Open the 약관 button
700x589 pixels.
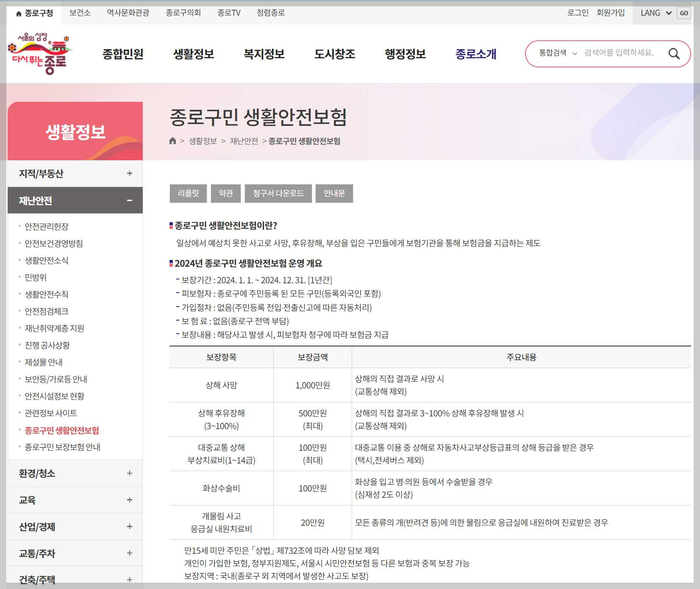click(226, 194)
